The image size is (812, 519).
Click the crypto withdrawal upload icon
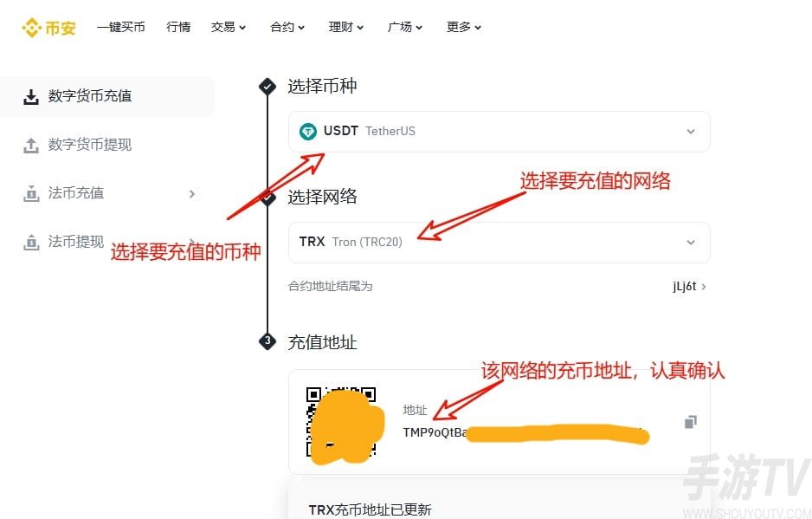pos(31,146)
